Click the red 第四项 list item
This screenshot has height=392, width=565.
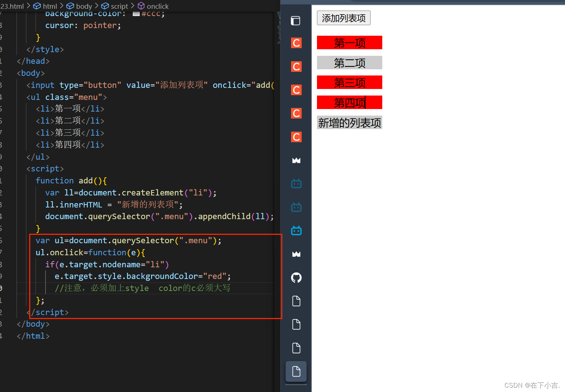(x=349, y=102)
